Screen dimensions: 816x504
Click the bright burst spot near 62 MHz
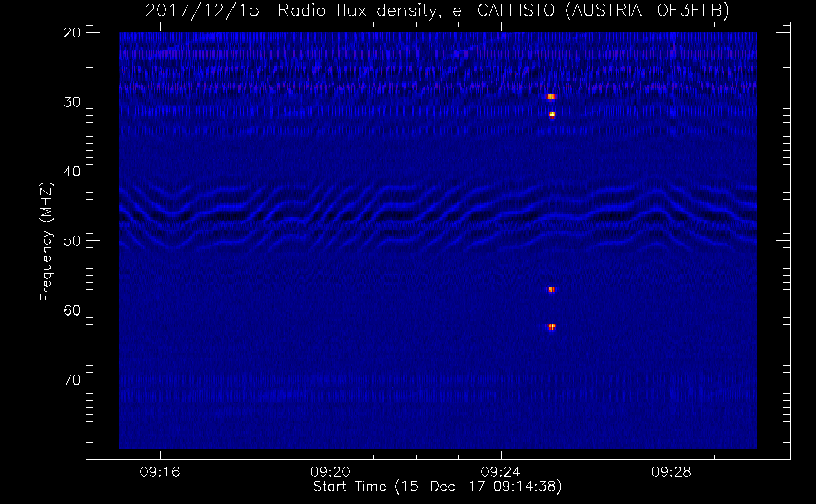click(551, 327)
